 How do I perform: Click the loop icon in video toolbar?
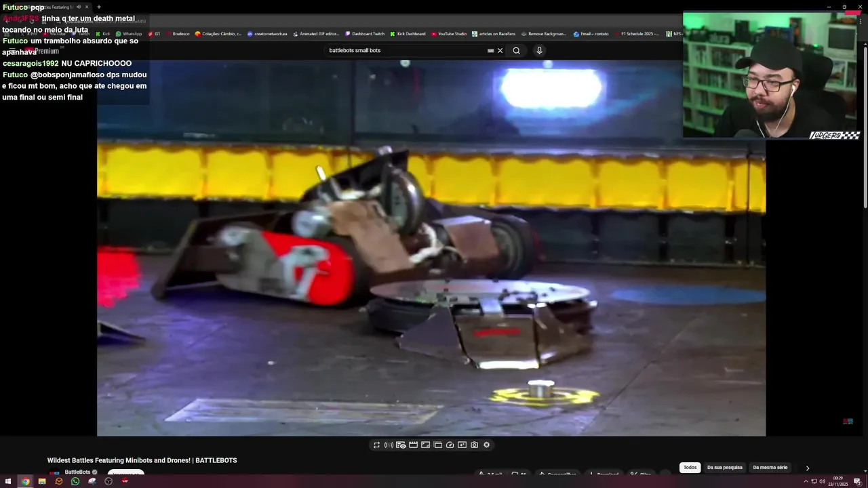[376, 445]
